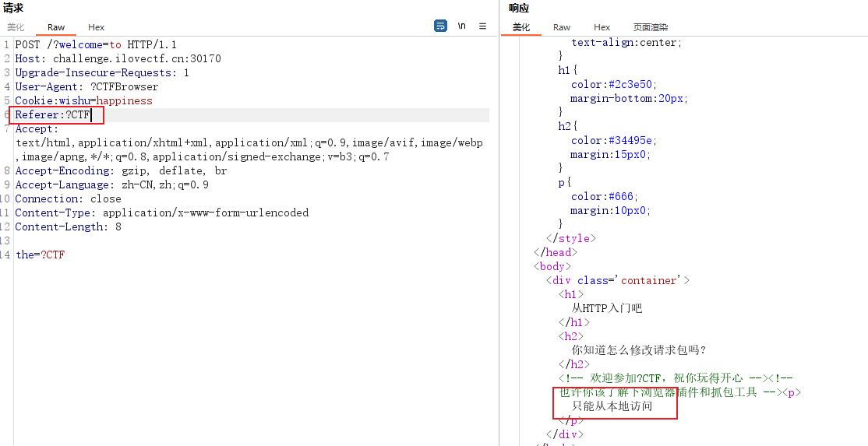
Task: Click text-align:center line in response
Action: coord(626,43)
